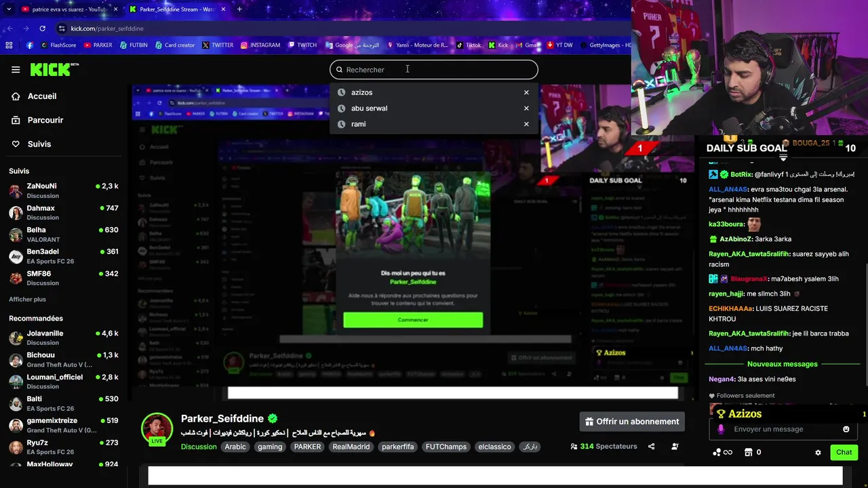Image resolution: width=868 pixels, height=488 pixels.
Task: Remove 'azizos' from search history
Action: (x=526, y=92)
